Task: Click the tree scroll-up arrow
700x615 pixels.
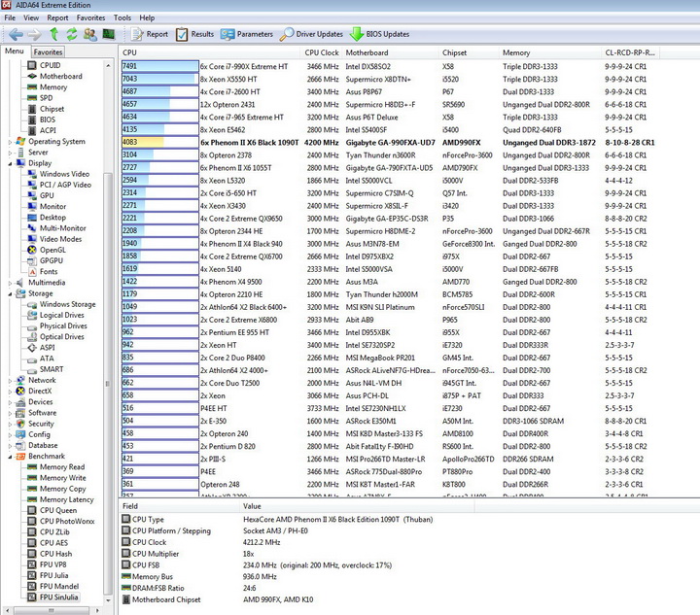Action: (108, 65)
